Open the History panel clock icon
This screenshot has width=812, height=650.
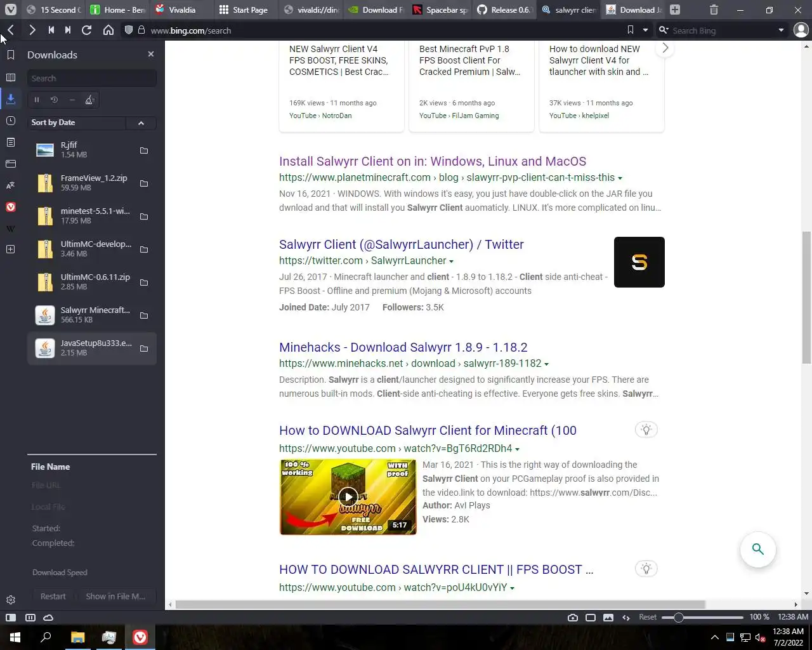click(x=11, y=121)
